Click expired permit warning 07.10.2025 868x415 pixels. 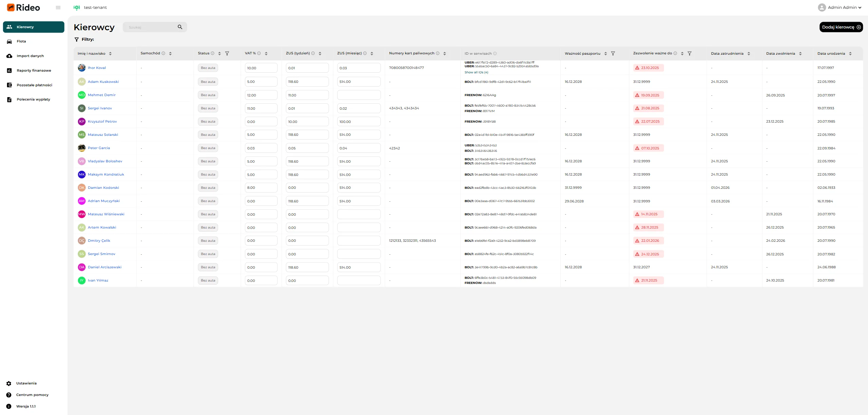click(648, 148)
